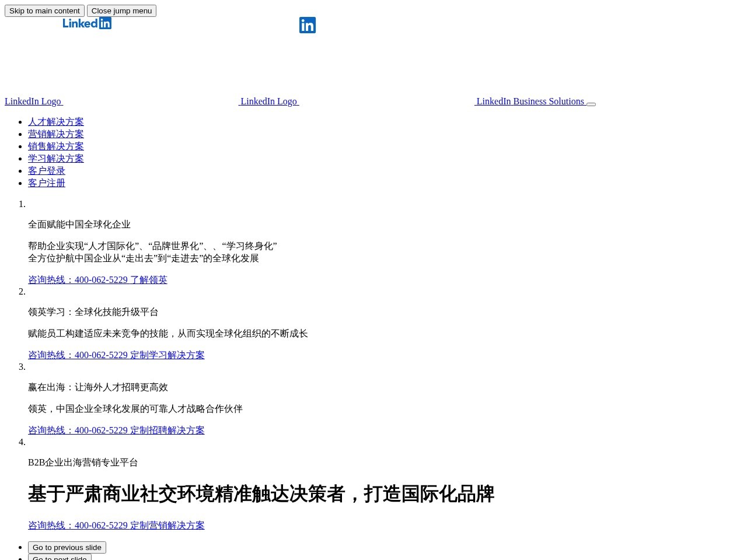Click the LinkedIn wordmark logo image
Viewport: 747px width, 560px height.
(x=87, y=23)
